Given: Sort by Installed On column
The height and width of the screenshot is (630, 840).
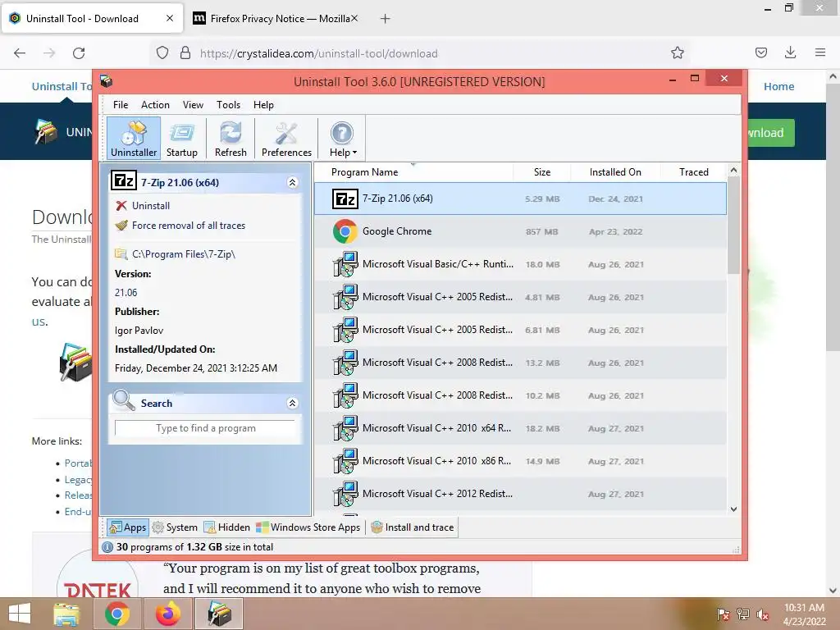Looking at the screenshot, I should tap(615, 172).
